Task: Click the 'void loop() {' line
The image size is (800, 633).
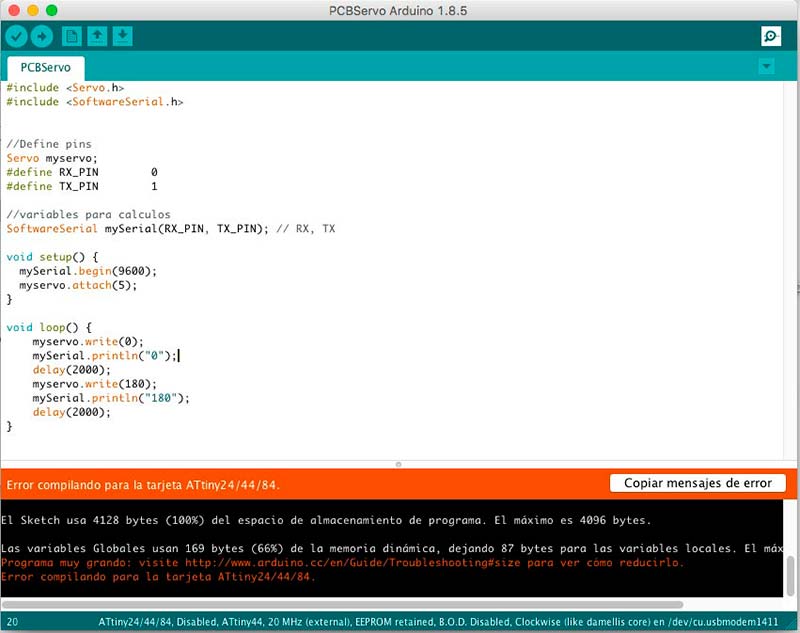Action: (x=49, y=327)
